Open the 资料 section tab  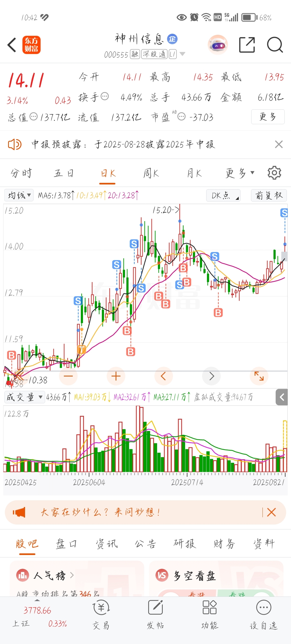[x=264, y=544]
